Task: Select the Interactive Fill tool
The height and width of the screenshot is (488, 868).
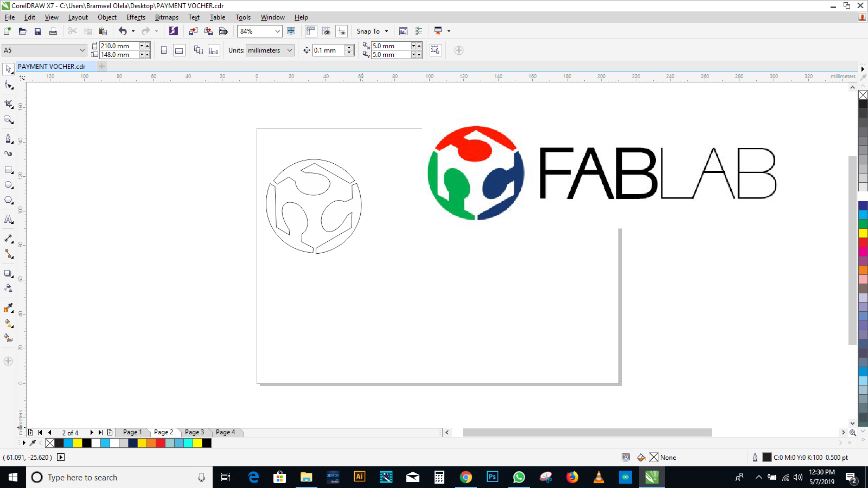Action: [8, 323]
